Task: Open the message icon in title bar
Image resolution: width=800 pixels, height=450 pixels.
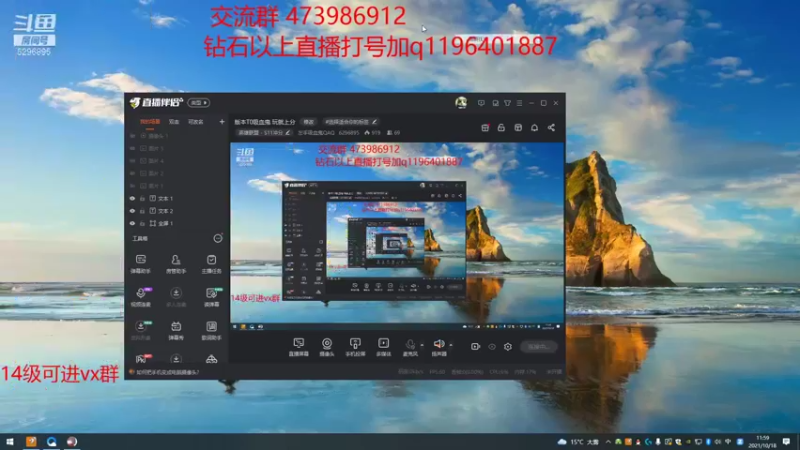Action: pyautogui.click(x=481, y=103)
